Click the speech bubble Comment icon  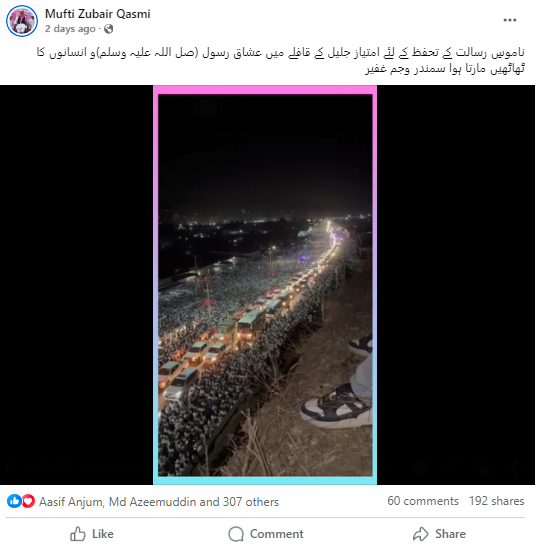tap(236, 534)
